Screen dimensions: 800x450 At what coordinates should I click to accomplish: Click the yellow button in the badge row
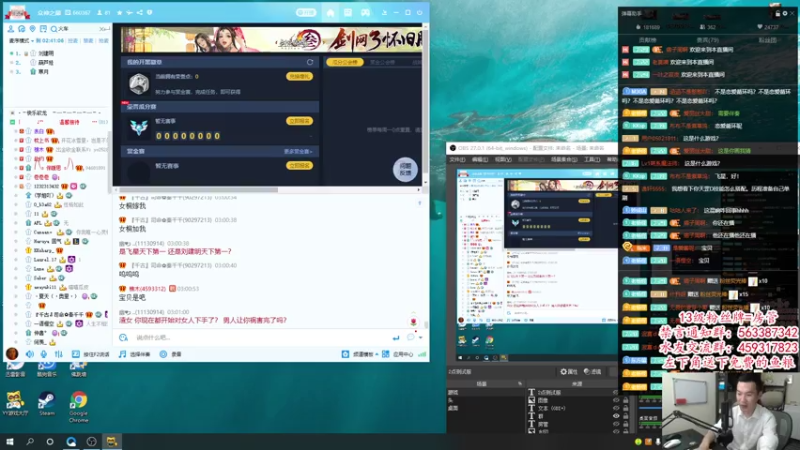tap(299, 77)
